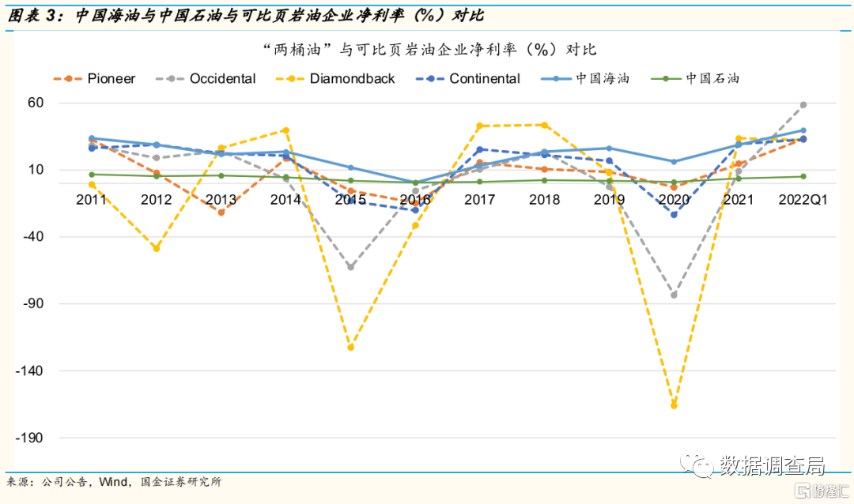Viewport: 854px width, 504px height.
Task: Click the x-axis label 2017
Action: point(480,200)
